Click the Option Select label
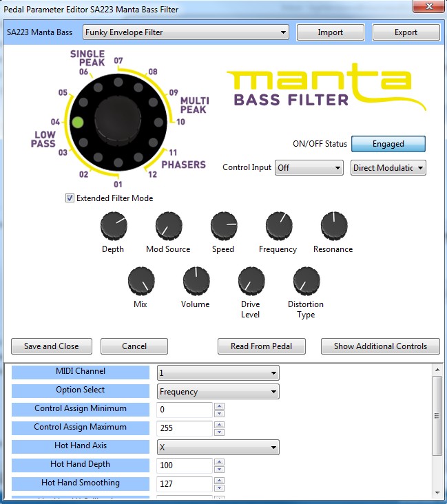Screen dimensions: 447x504 click(x=81, y=390)
